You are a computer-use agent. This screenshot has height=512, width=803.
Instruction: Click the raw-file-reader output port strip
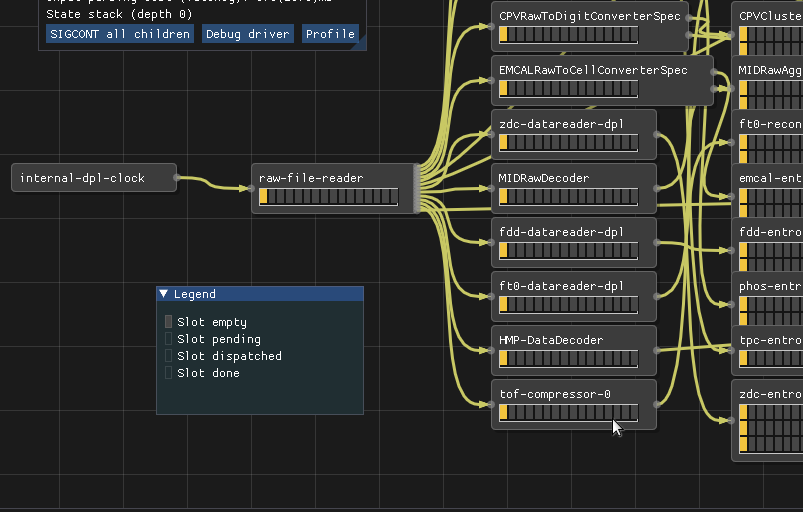point(417,188)
